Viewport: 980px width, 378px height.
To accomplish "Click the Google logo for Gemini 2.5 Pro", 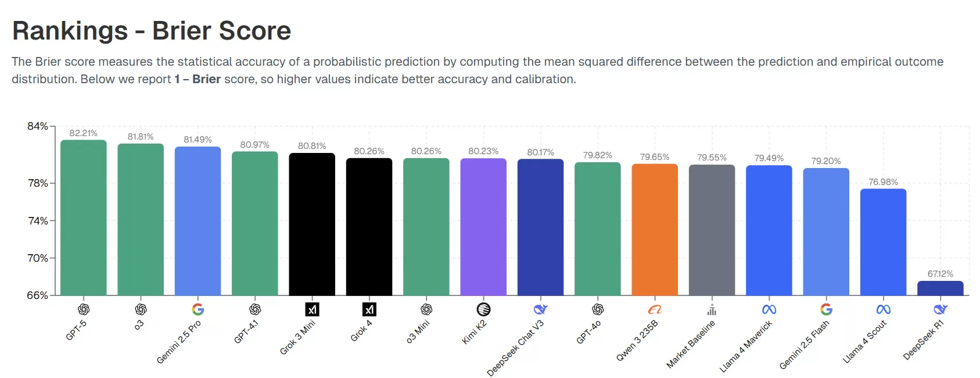I will tap(198, 309).
